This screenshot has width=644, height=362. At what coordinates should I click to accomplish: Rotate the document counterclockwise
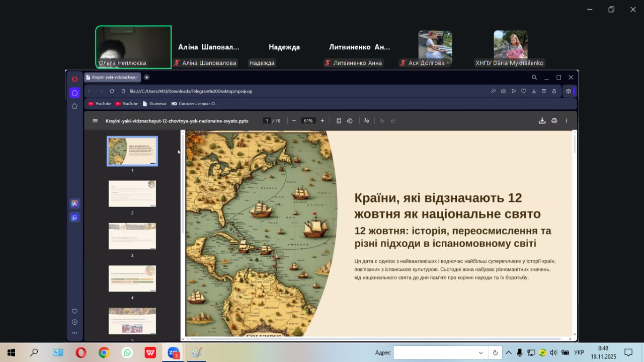[x=350, y=121]
